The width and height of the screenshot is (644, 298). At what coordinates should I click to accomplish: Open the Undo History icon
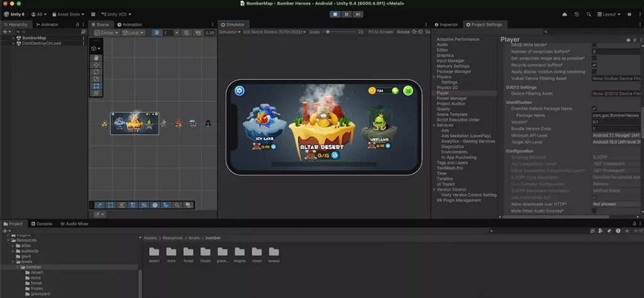click(577, 14)
